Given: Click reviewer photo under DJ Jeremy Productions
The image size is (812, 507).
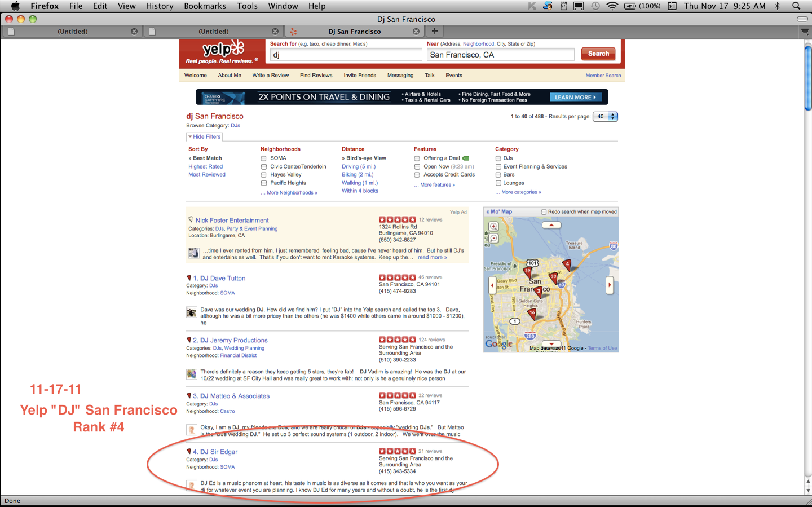Looking at the screenshot, I should click(192, 374).
